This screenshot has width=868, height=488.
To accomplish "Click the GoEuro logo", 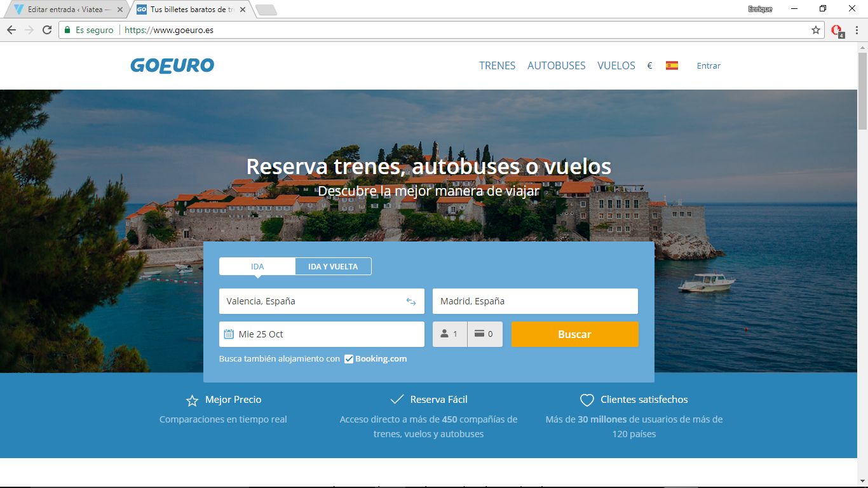I will [x=172, y=65].
